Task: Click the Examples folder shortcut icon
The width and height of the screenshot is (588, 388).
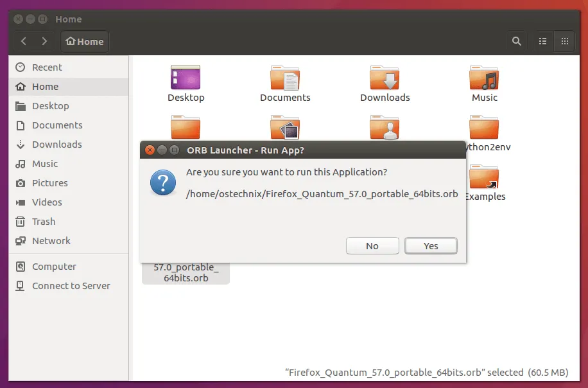Action: click(484, 177)
